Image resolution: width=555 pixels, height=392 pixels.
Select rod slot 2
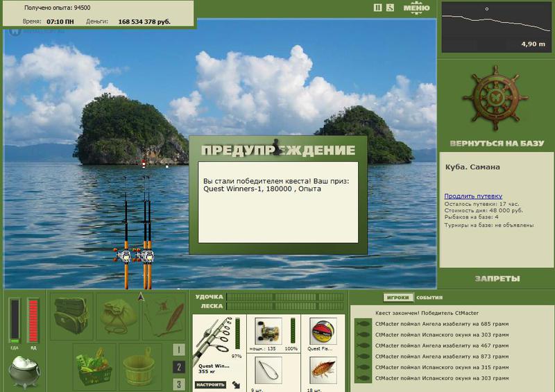pyautogui.click(x=179, y=367)
